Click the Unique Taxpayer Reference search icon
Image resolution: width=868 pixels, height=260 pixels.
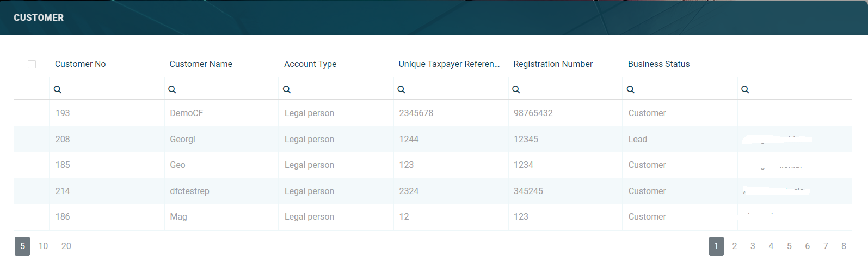click(401, 89)
